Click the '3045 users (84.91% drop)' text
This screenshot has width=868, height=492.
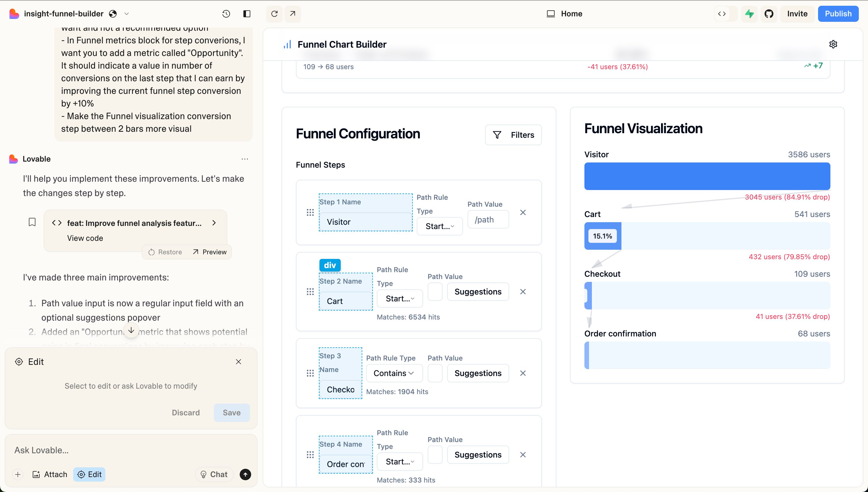pos(787,197)
